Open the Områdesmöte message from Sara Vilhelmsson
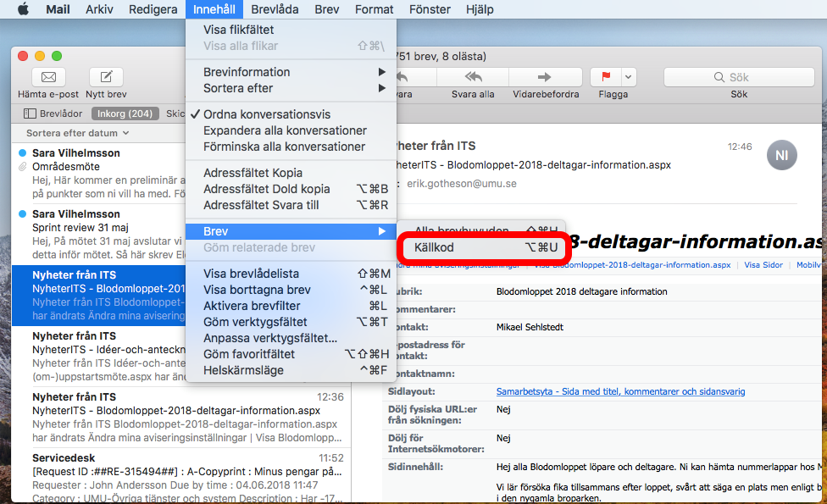This screenshot has height=504, width=827. [x=99, y=174]
